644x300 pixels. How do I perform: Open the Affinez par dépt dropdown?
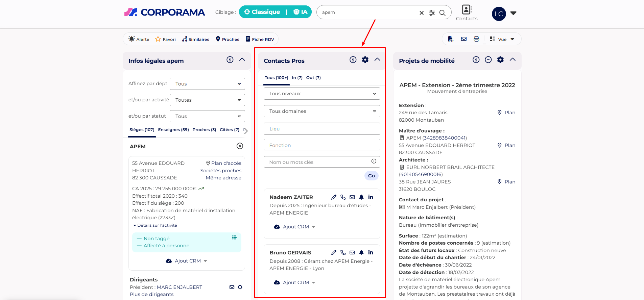207,84
